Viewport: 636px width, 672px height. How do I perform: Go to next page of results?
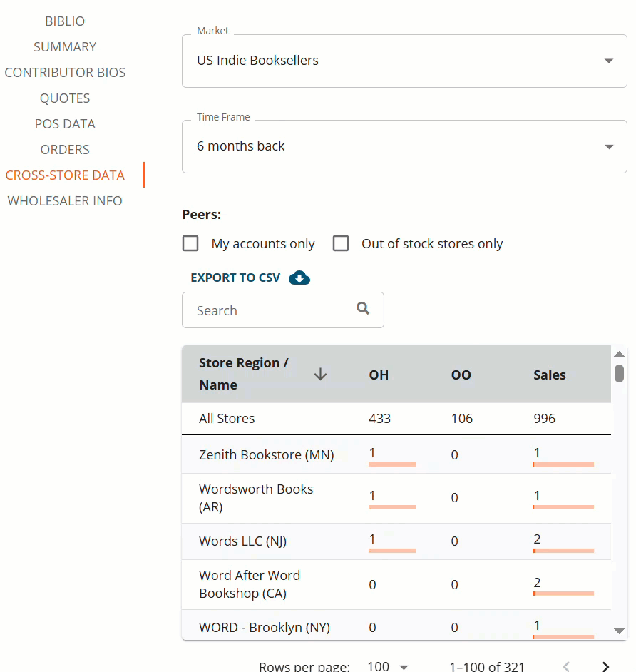click(605, 666)
